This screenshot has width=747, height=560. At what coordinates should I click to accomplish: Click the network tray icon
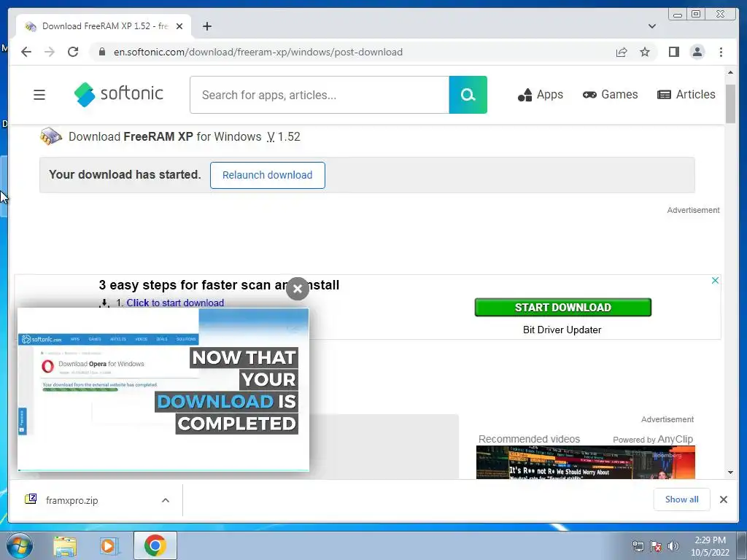click(x=638, y=547)
